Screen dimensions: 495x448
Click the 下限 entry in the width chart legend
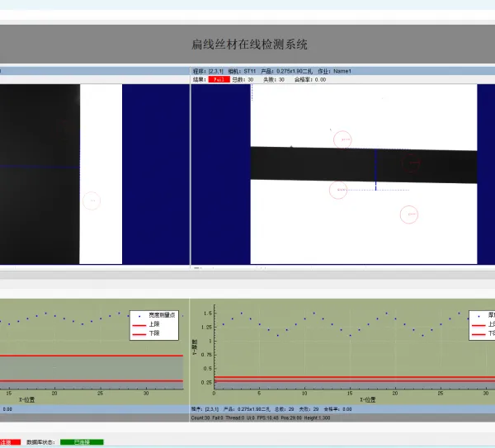146,333
